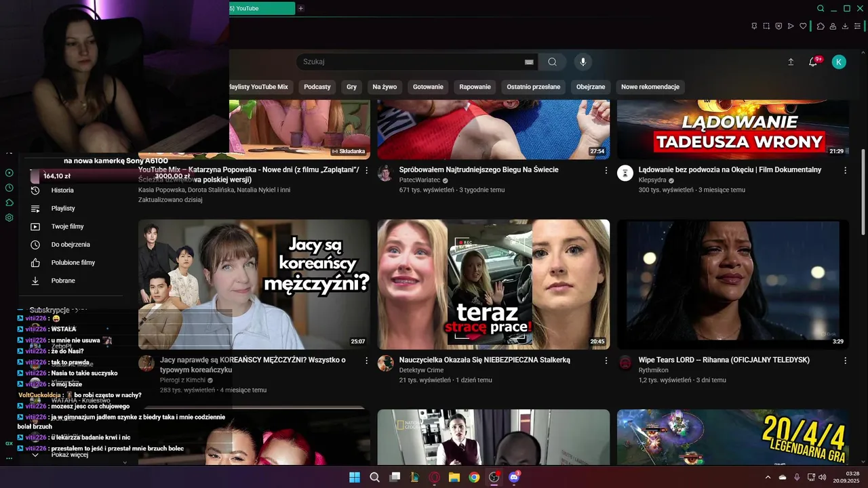868x488 pixels.
Task: Click the pin icon in browser toolbar
Action: (x=754, y=26)
